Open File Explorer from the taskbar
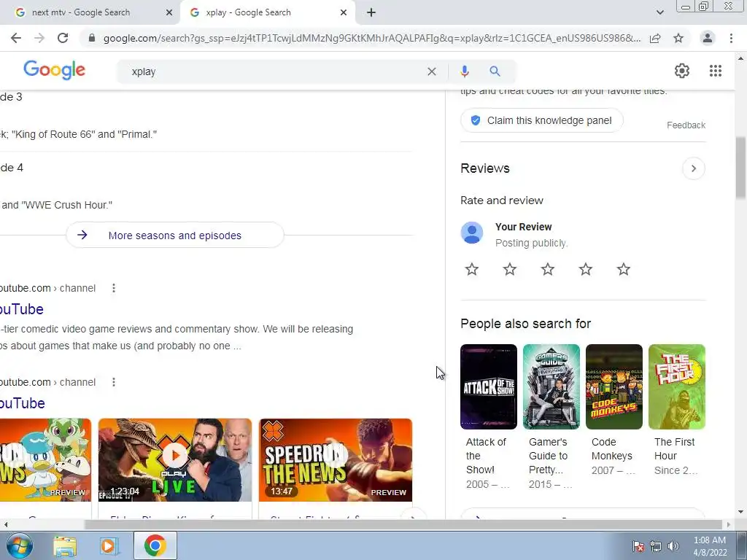The image size is (747, 560). tap(65, 546)
